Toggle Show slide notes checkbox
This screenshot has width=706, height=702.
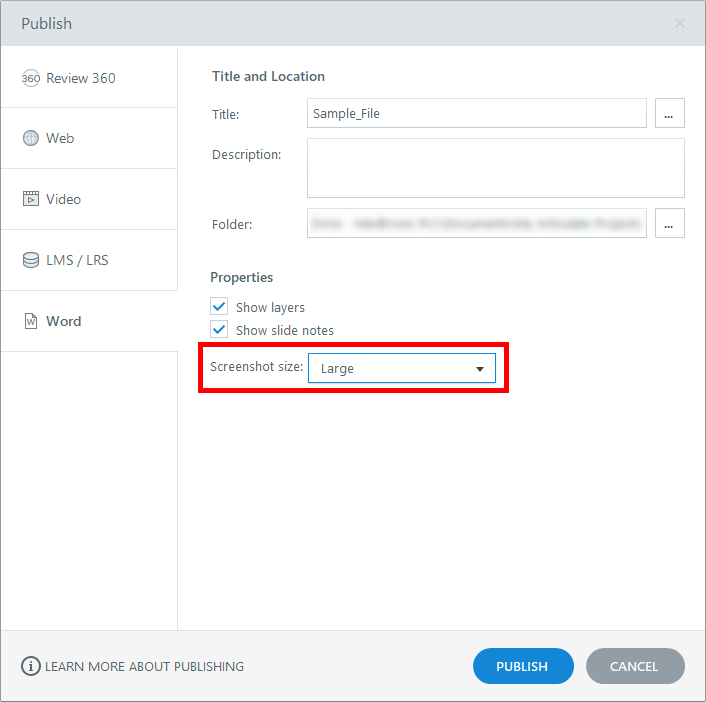pyautogui.click(x=220, y=329)
